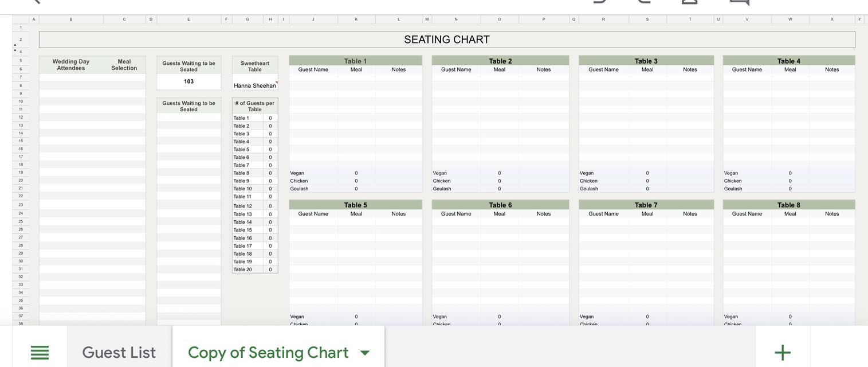Select Table 15 row in guests per table list
This screenshot has width=868, height=367.
(x=255, y=230)
